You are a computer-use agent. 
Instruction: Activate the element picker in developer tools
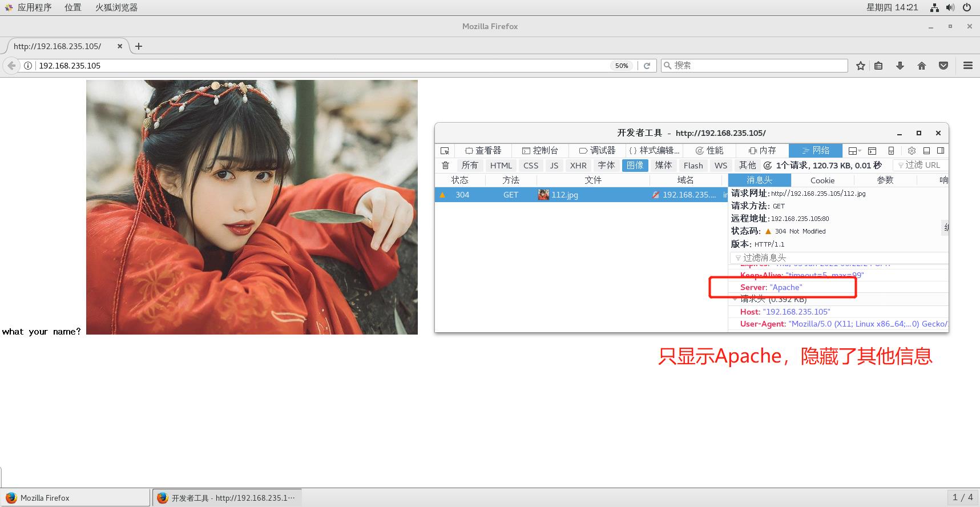click(x=445, y=151)
